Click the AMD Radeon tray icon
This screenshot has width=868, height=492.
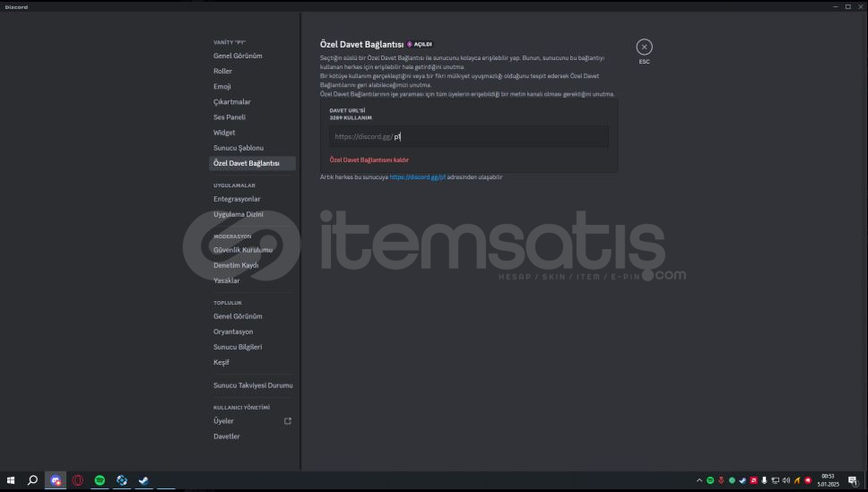coord(753,480)
